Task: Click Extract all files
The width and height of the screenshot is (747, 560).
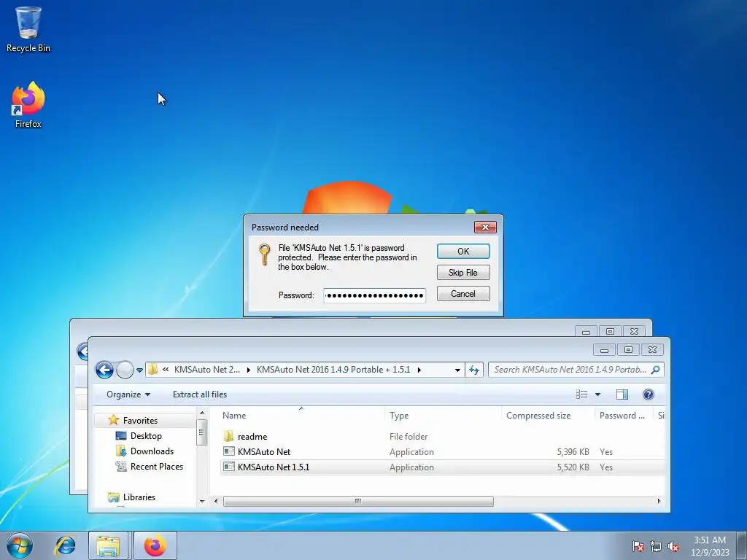Action: click(x=200, y=394)
